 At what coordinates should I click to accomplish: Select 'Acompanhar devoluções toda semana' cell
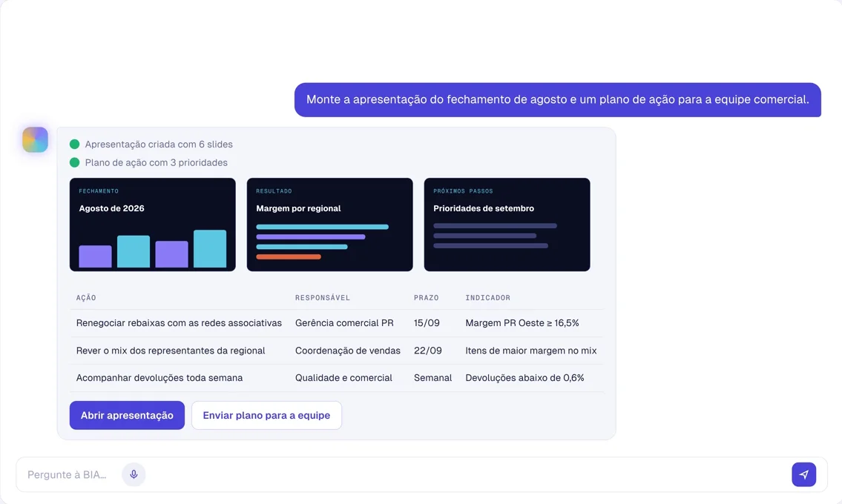(x=159, y=378)
